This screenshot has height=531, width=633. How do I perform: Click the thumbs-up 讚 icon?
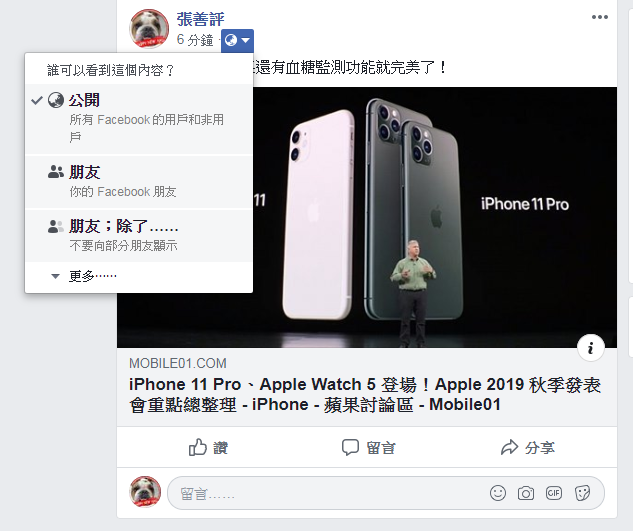point(198,447)
